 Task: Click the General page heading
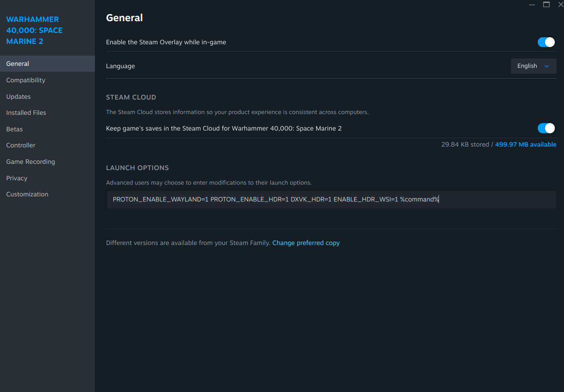(124, 18)
